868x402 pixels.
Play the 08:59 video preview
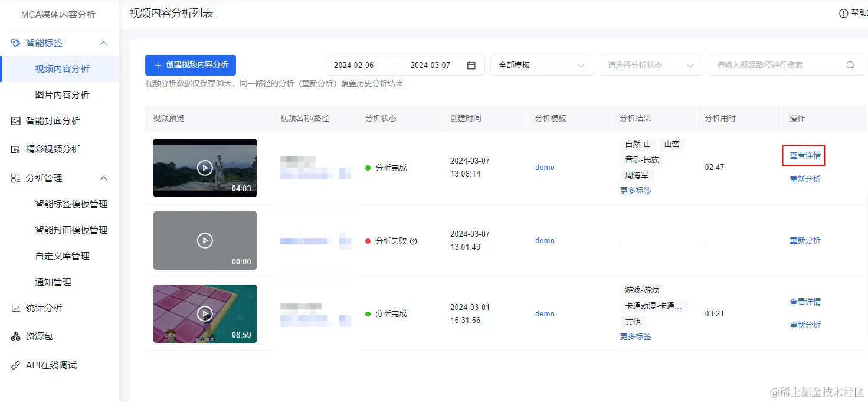pos(205,313)
